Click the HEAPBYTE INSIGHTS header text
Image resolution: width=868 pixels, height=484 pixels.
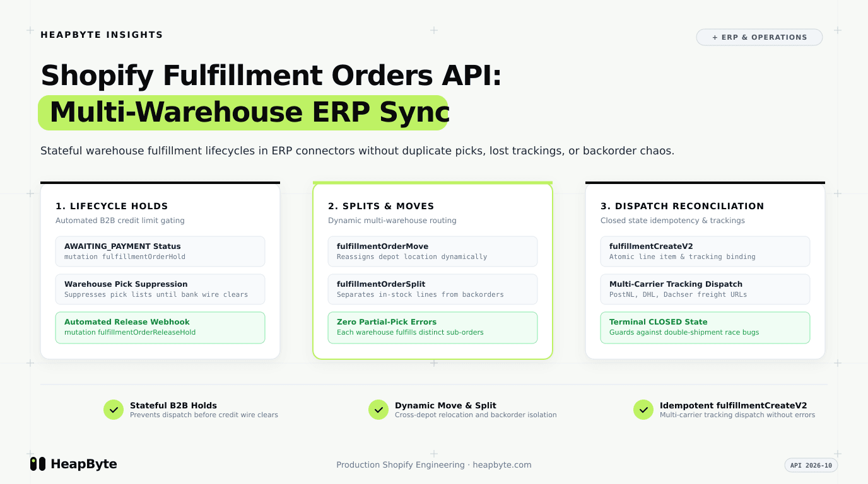[102, 35]
